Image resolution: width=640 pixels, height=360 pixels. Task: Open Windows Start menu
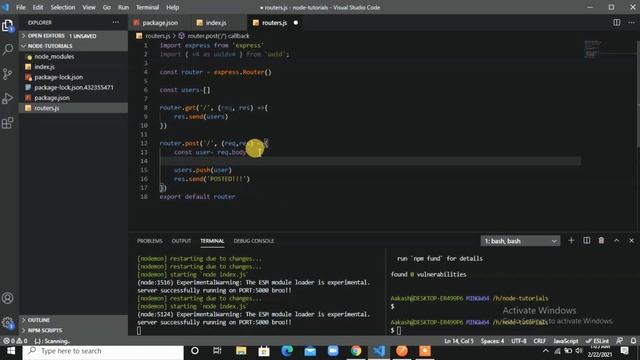(11, 351)
